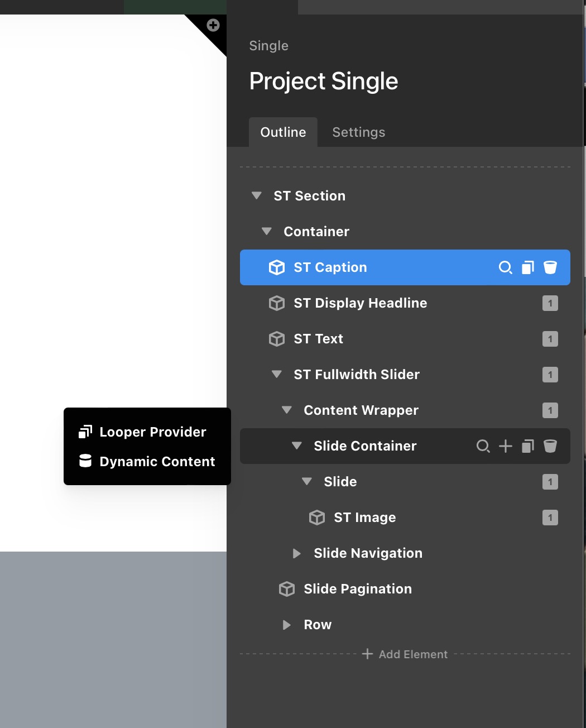Collapse the Container tree node
The height and width of the screenshot is (728, 586).
click(267, 232)
